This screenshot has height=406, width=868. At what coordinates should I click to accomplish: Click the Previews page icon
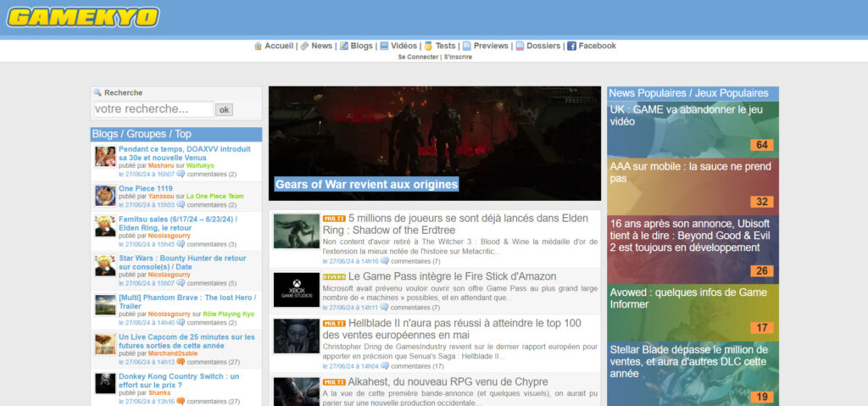pos(467,46)
